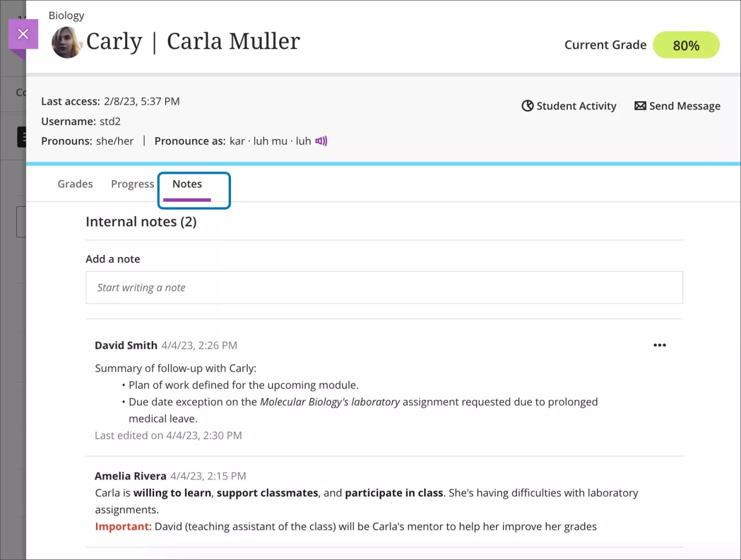Click the Internal notes heading
The height and width of the screenshot is (560, 741).
141,221
